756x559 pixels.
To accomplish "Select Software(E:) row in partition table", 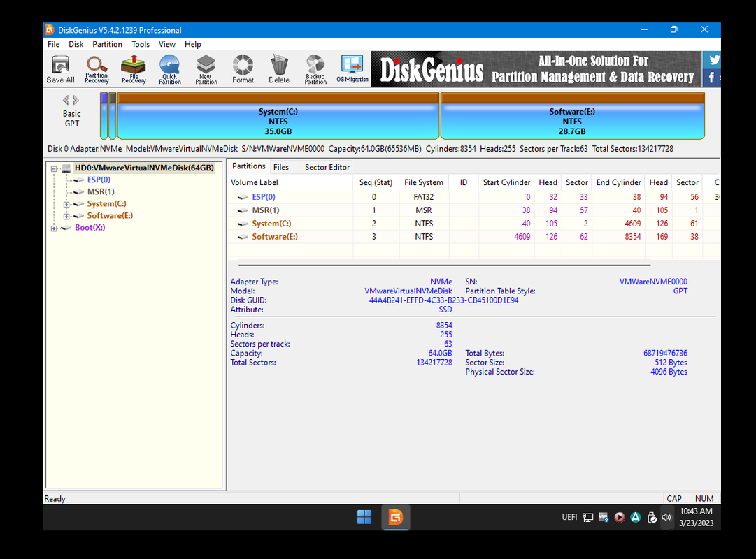I will pyautogui.click(x=473, y=237).
